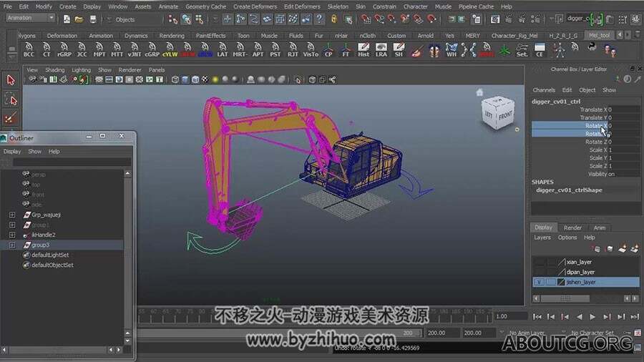
Task: Click the Set. shelf icon
Action: point(522,49)
